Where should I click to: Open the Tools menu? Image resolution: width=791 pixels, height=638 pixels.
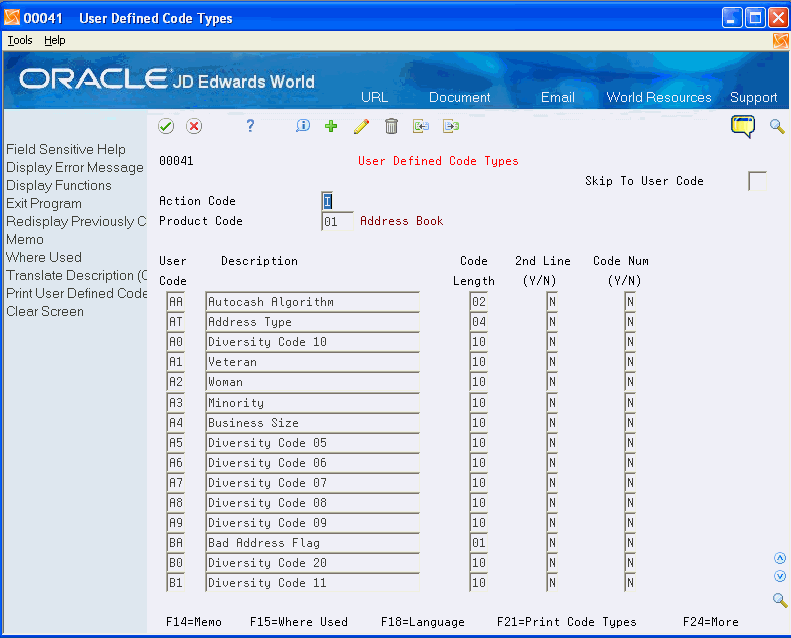20,40
